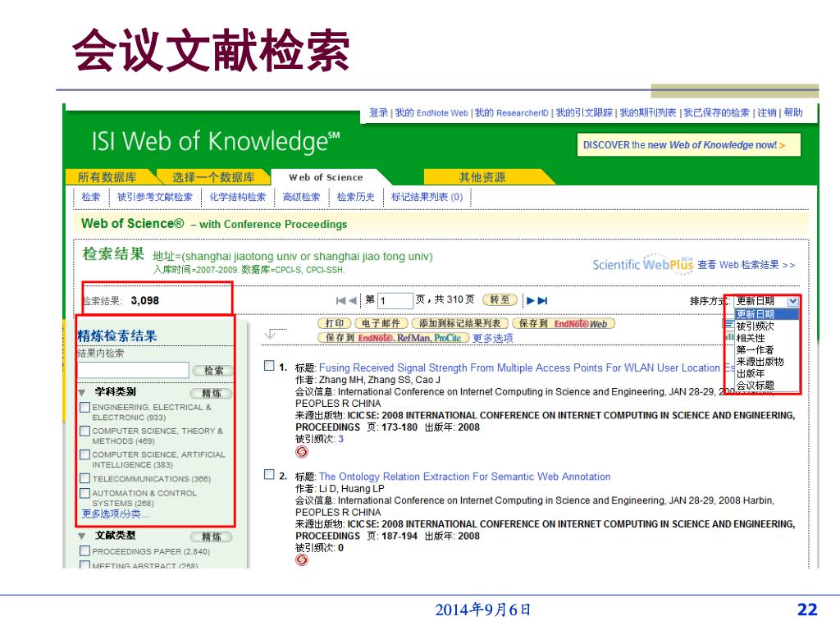Go to first page arrow icon
The width and height of the screenshot is (840, 630).
(340, 300)
